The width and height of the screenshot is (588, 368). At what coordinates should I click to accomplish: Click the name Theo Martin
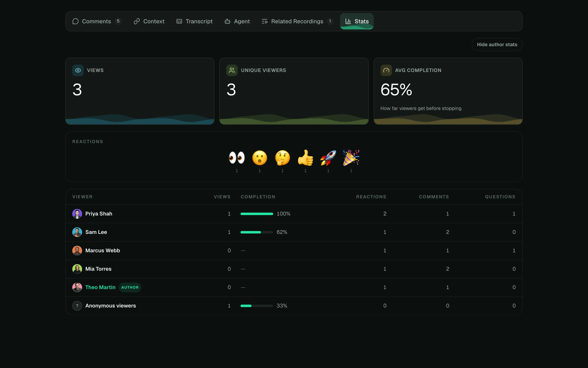click(100, 287)
